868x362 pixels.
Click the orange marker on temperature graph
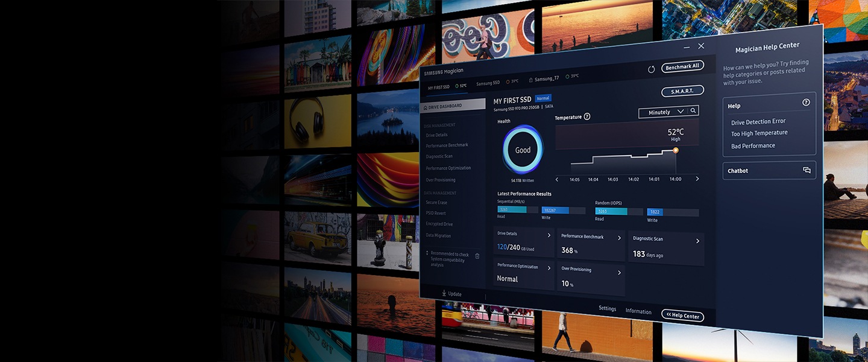[676, 150]
